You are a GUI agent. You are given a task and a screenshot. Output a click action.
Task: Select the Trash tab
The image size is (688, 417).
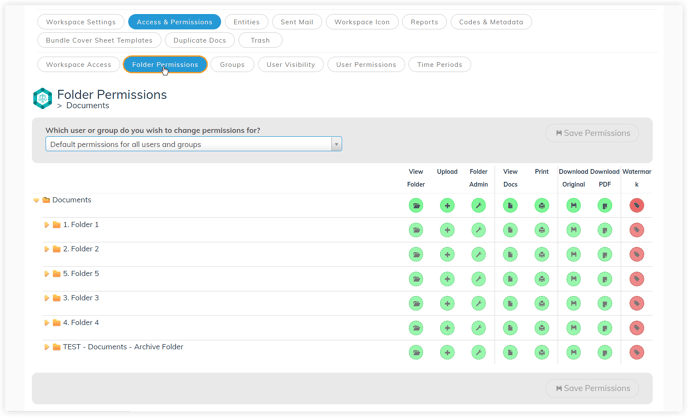click(260, 40)
